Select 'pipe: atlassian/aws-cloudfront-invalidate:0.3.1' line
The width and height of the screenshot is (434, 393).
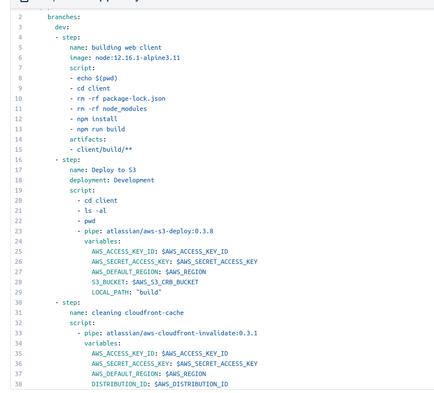tap(171, 333)
